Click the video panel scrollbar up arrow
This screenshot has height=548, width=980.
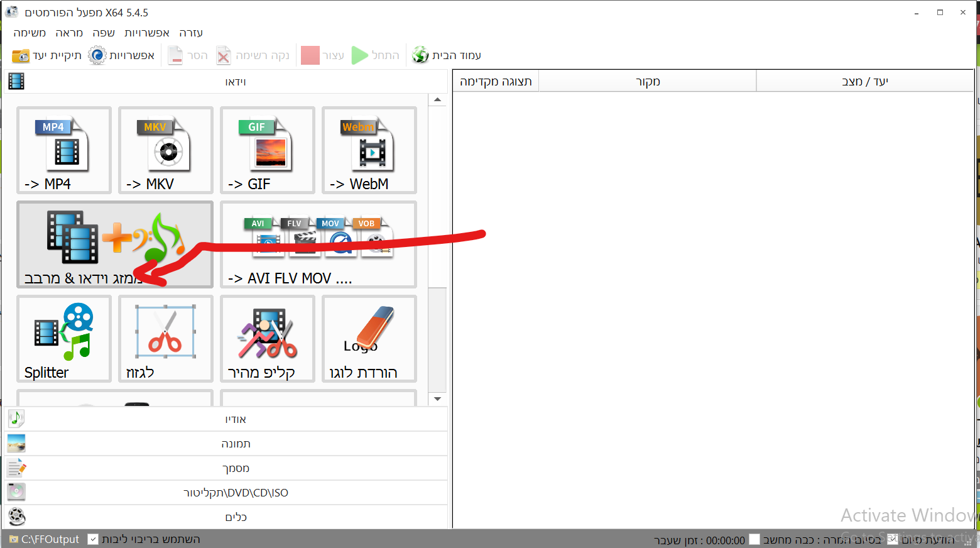[x=437, y=100]
